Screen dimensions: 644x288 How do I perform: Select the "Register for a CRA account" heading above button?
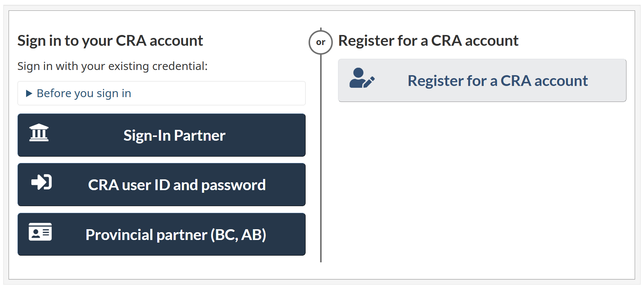coord(428,41)
